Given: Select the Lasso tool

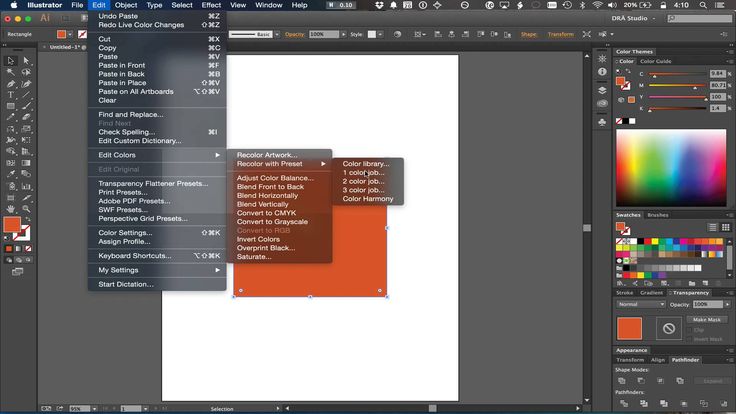Looking at the screenshot, I should click(26, 72).
